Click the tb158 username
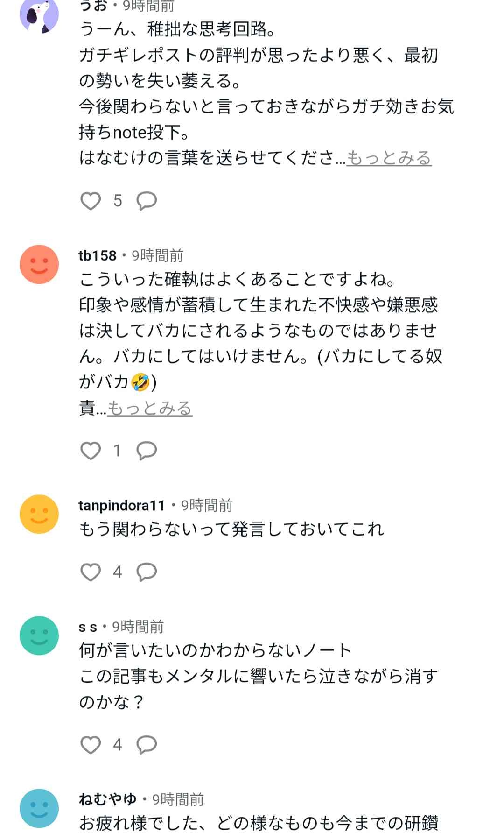 [97, 256]
